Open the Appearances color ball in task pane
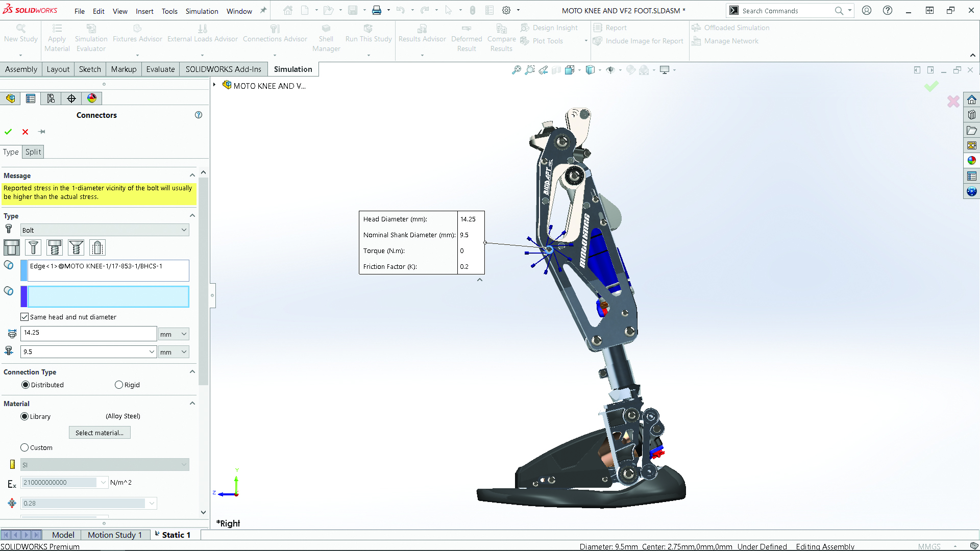 (x=972, y=161)
